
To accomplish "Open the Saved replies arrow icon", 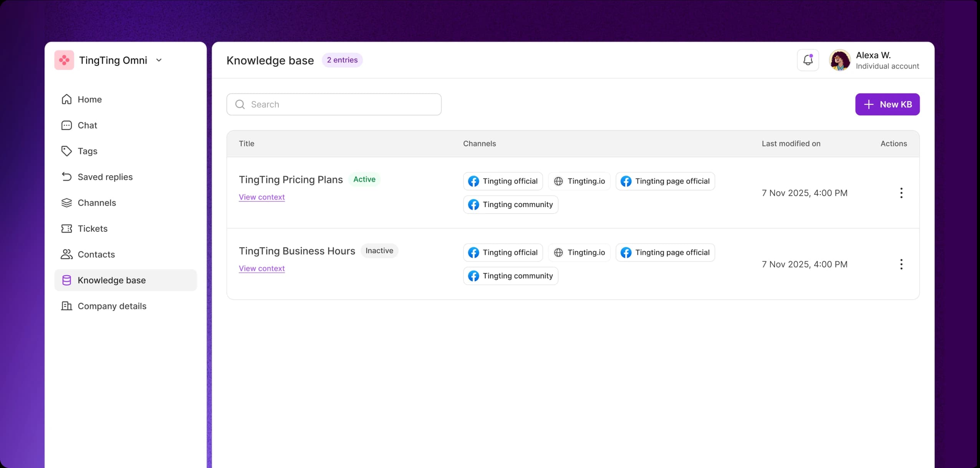I will [x=66, y=177].
